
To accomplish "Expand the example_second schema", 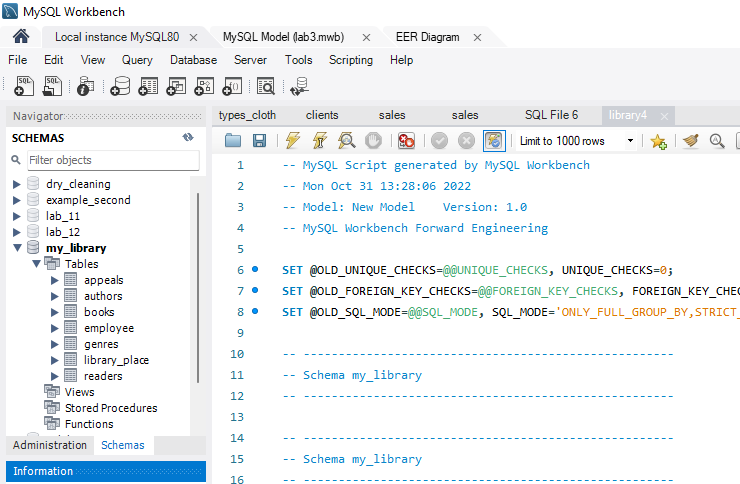I will point(17,200).
